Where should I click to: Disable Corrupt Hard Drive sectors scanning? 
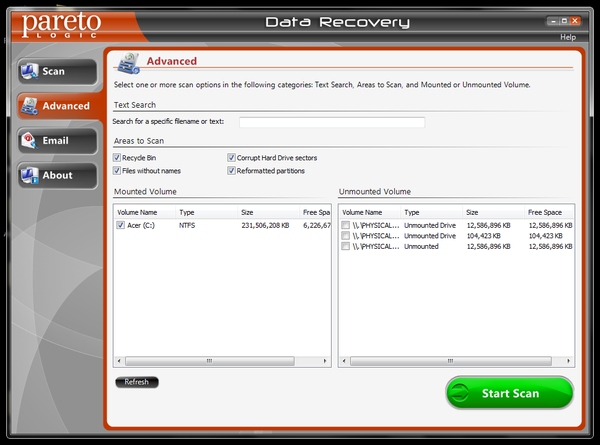click(231, 158)
